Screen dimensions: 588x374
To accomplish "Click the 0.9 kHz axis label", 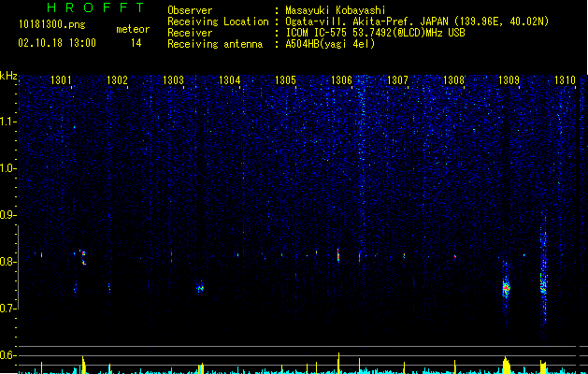I will click(8, 215).
